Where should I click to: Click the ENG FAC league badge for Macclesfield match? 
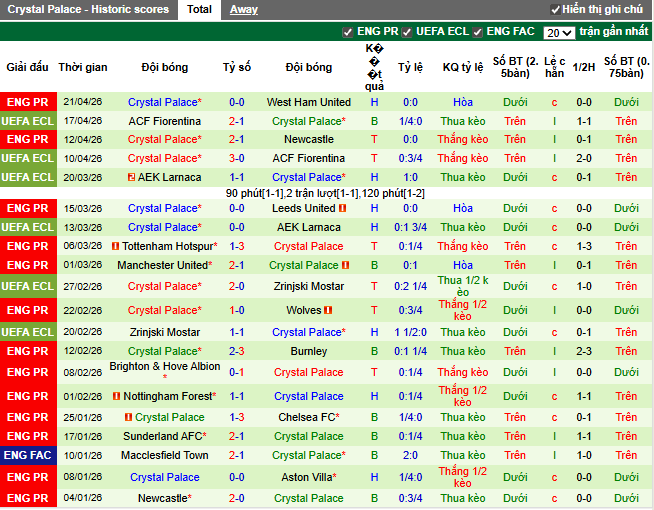tap(27, 455)
